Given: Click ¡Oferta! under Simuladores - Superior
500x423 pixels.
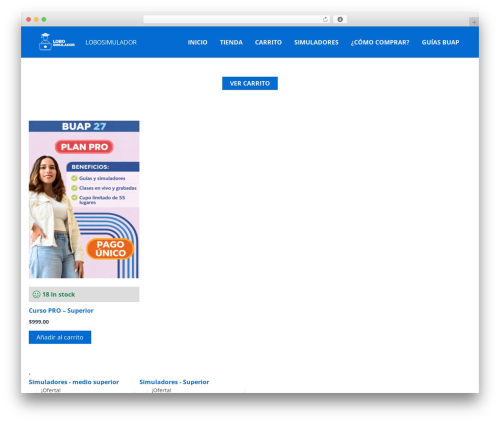Looking at the screenshot, I should (161, 390).
